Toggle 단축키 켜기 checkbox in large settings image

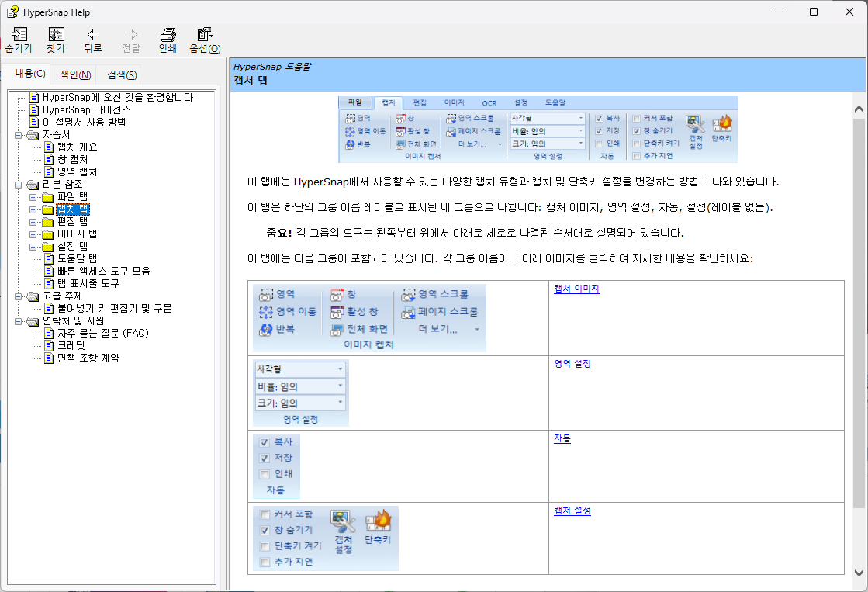pyautogui.click(x=265, y=546)
